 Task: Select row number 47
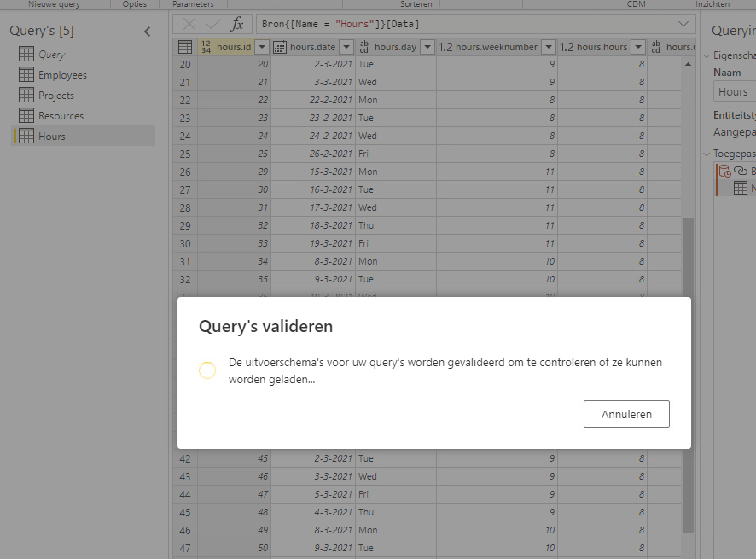(185, 548)
